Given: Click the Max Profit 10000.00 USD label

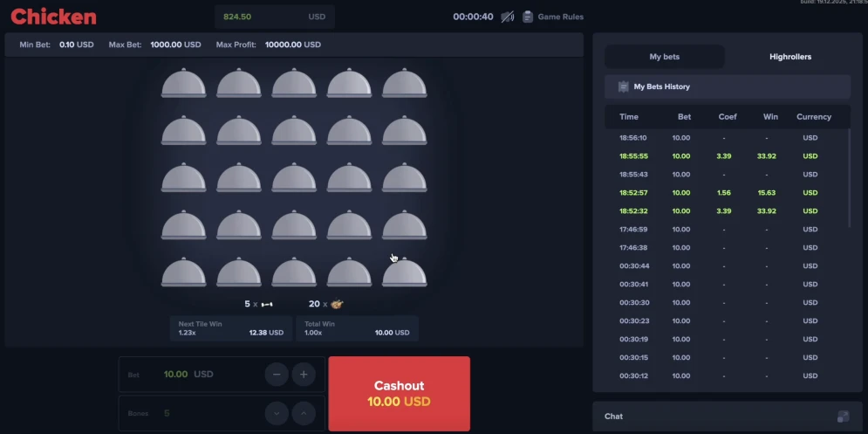Looking at the screenshot, I should 269,45.
